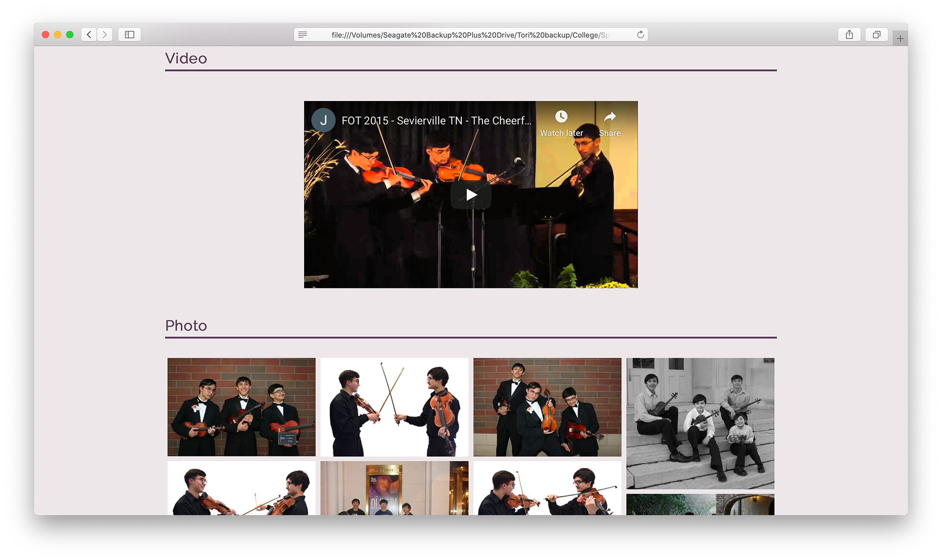Toggle the Safari sidebar button

click(130, 34)
